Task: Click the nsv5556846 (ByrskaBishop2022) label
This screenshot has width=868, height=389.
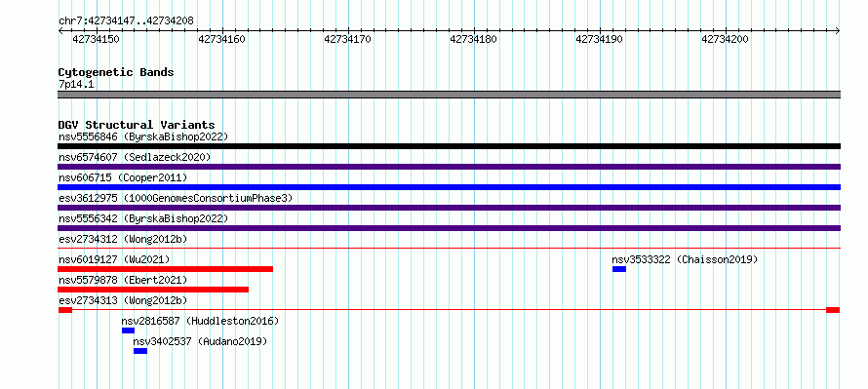Action: [142, 136]
